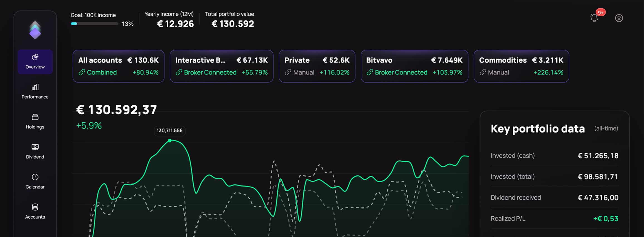The height and width of the screenshot is (237, 644).
Task: Click the +80.94% return figure
Action: pos(146,72)
